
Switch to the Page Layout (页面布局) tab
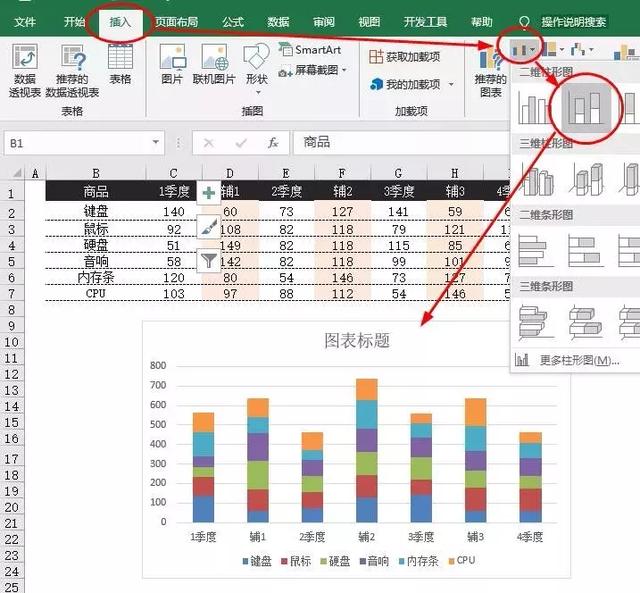[177, 22]
